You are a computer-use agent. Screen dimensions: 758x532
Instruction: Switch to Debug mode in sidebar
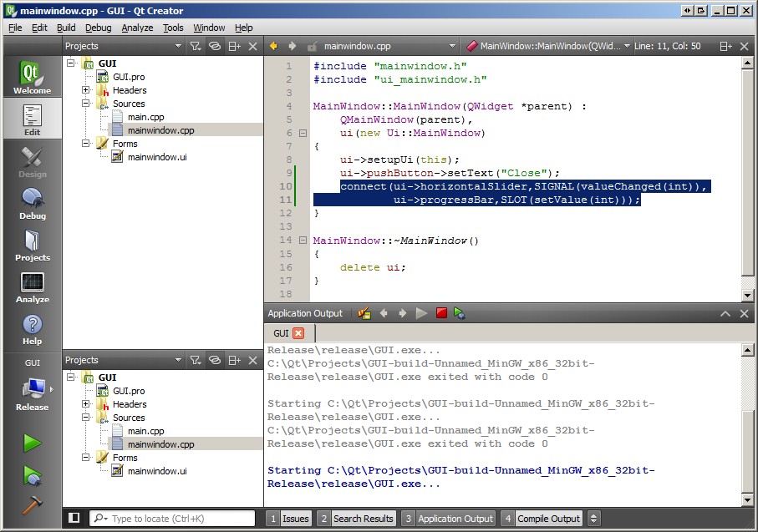click(32, 203)
